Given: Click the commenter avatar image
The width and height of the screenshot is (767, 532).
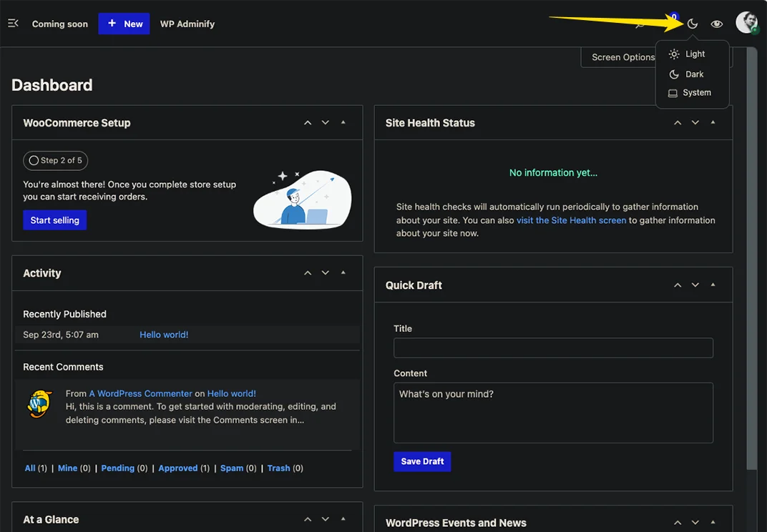Looking at the screenshot, I should [x=39, y=404].
